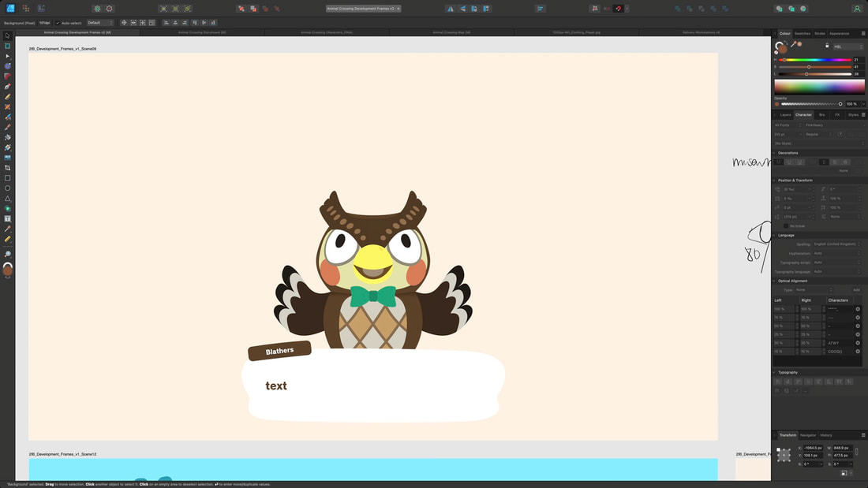Select the Artboard tool
This screenshot has height=488, width=868.
[7, 46]
